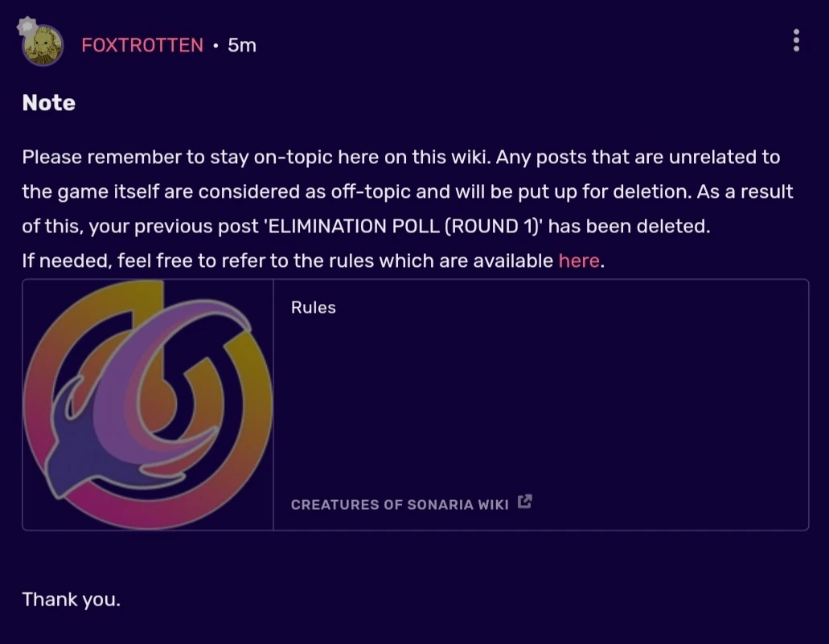The width and height of the screenshot is (829, 644).
Task: Open FOXTROTTEN's profile avatar
Action: 43,46
